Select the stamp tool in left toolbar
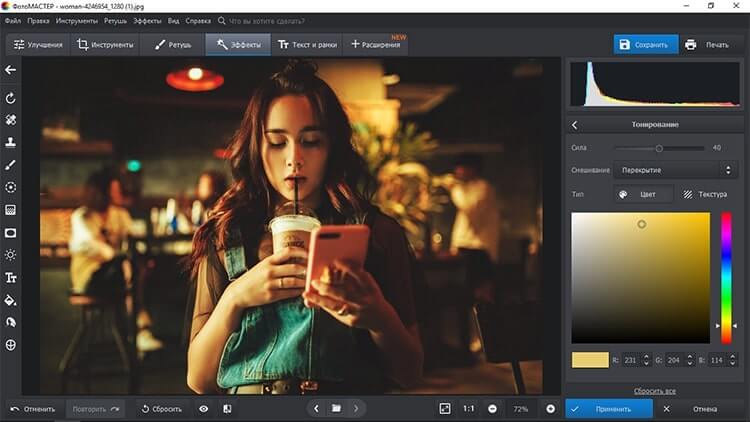Viewport: 750px width, 422px height. (x=11, y=142)
